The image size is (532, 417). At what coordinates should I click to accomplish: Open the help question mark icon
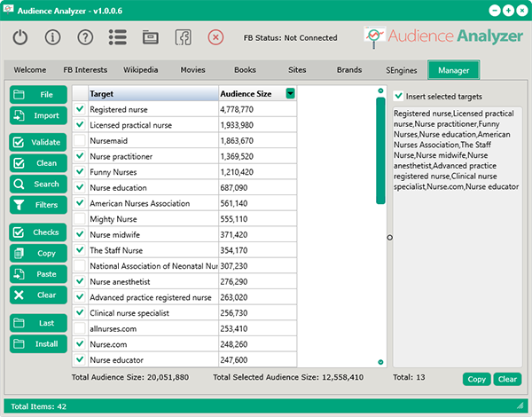85,37
